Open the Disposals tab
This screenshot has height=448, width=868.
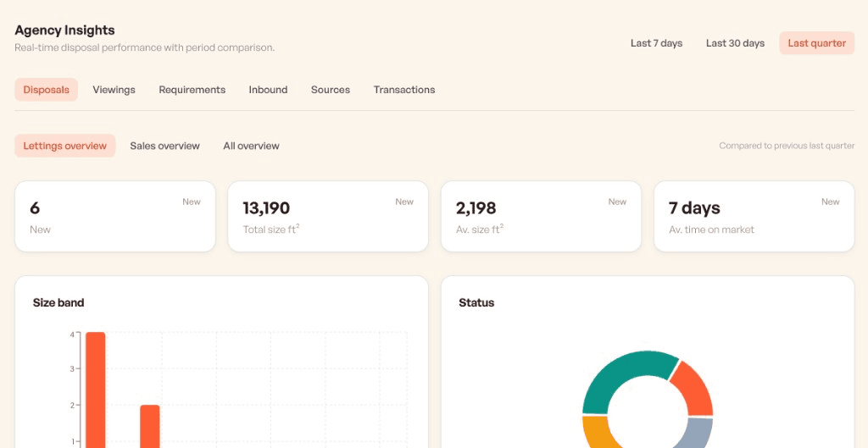click(46, 90)
